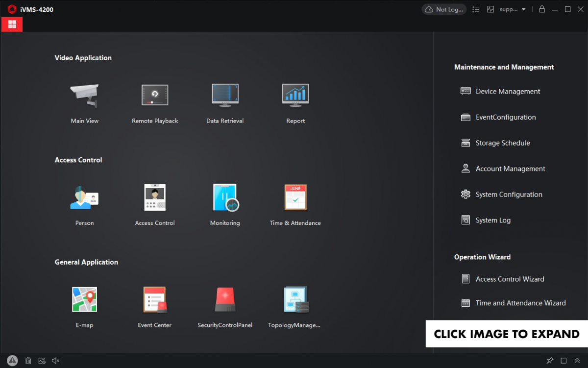This screenshot has height=368, width=588.
Task: Lock the client with padlock icon
Action: [542, 9]
